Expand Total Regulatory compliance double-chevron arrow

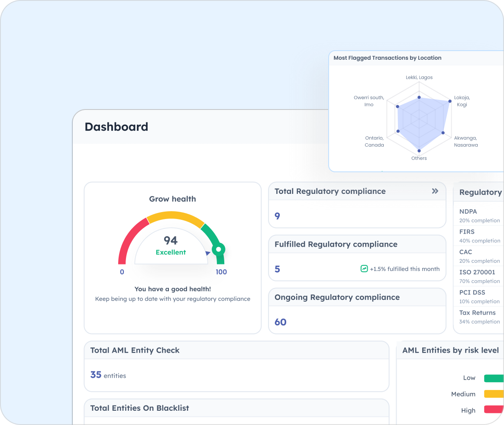point(435,191)
